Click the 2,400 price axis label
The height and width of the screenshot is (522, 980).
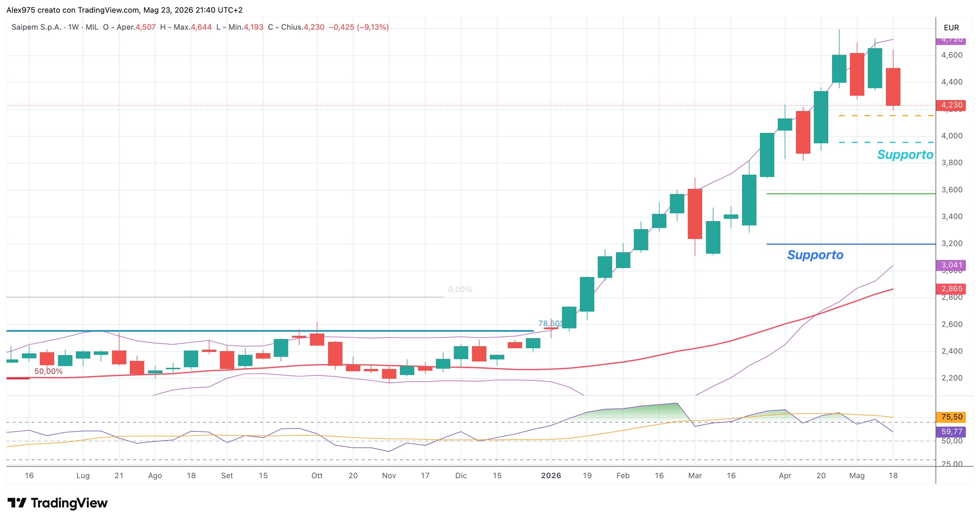(x=952, y=351)
